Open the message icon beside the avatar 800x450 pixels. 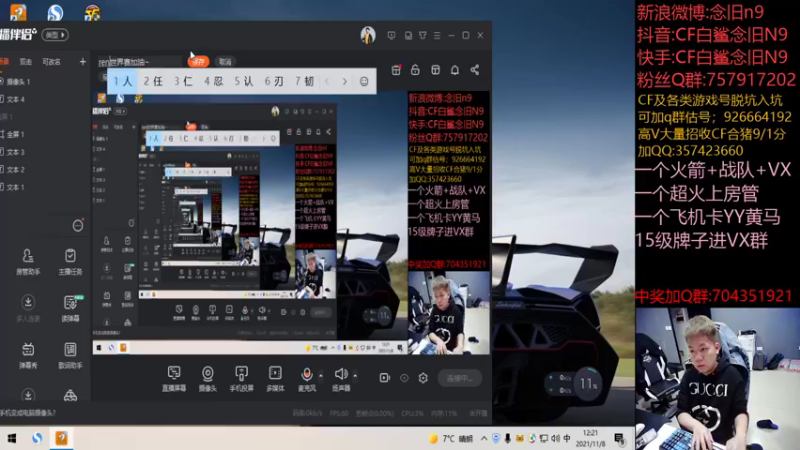[x=391, y=35]
